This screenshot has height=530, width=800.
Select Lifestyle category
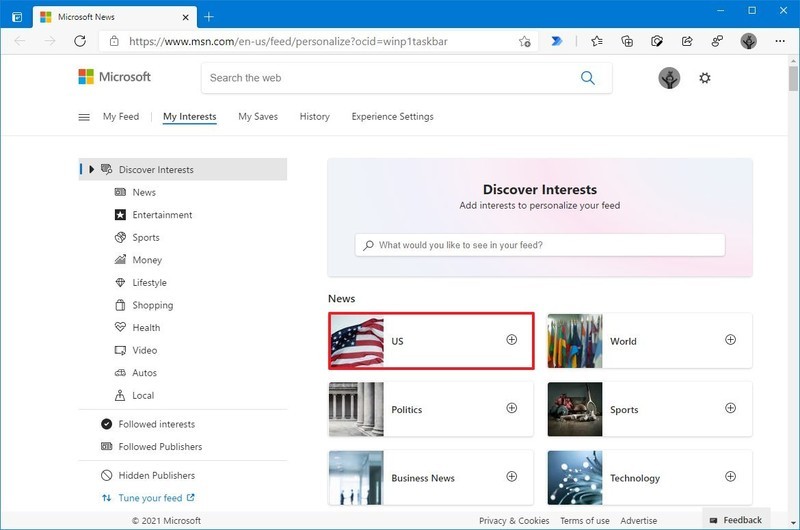[141, 283]
